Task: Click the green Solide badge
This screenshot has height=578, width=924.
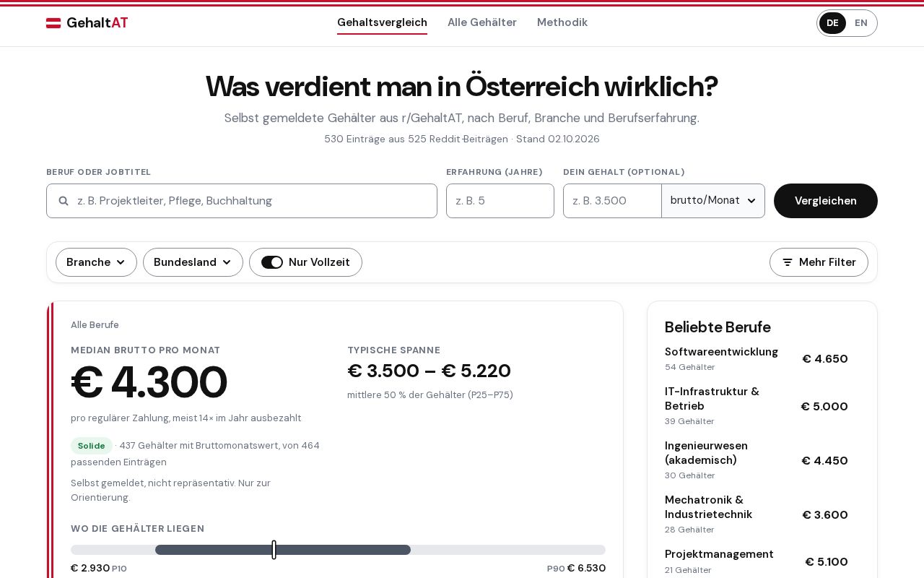Action: pos(92,446)
